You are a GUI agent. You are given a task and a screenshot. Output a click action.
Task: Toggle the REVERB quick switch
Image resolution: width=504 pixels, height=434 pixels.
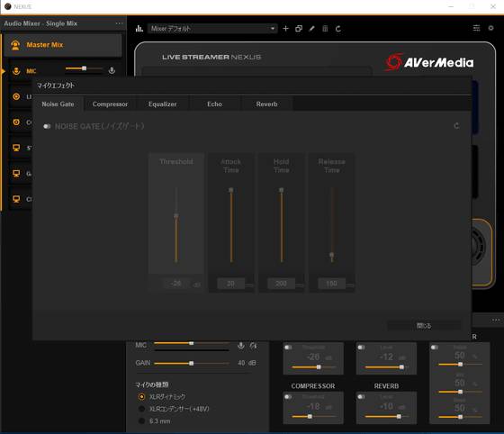pos(362,397)
